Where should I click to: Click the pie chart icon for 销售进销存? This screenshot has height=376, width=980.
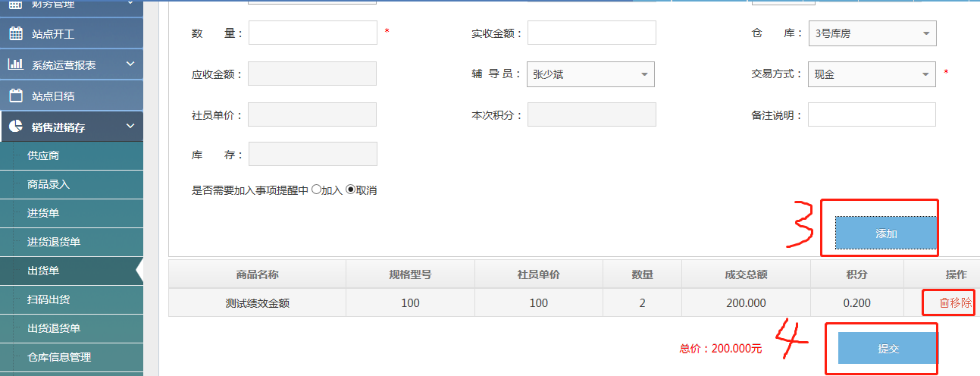point(15,127)
